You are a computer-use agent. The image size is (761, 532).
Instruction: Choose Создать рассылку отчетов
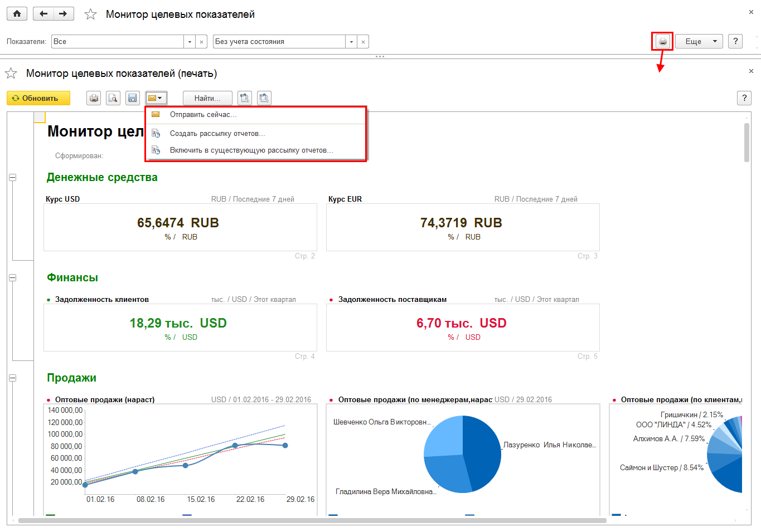255,134
